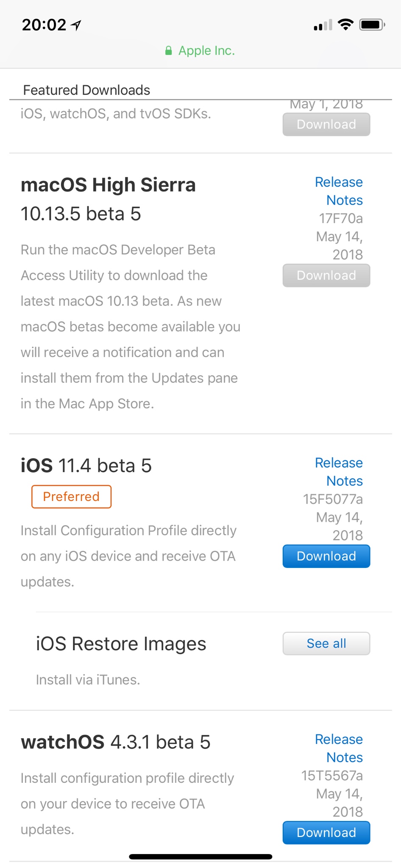Click grayed Download for macOS High Sierra
The height and width of the screenshot is (868, 401).
[x=326, y=275]
